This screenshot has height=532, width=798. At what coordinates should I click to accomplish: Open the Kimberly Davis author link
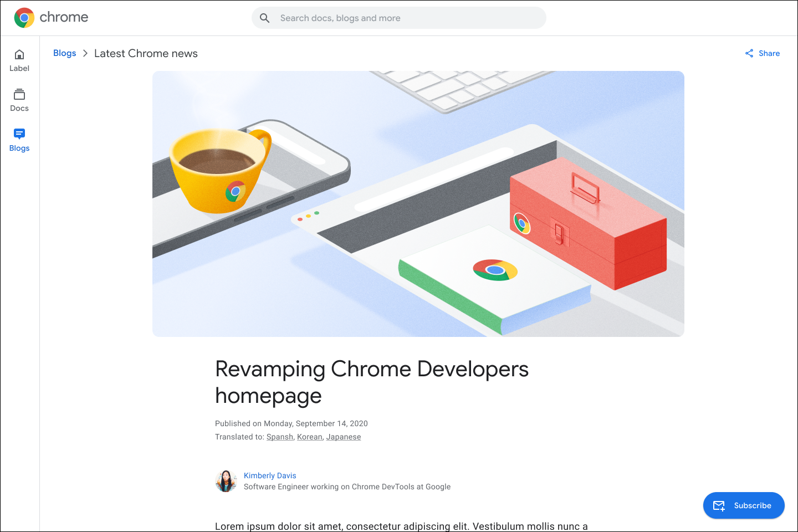[x=270, y=475]
